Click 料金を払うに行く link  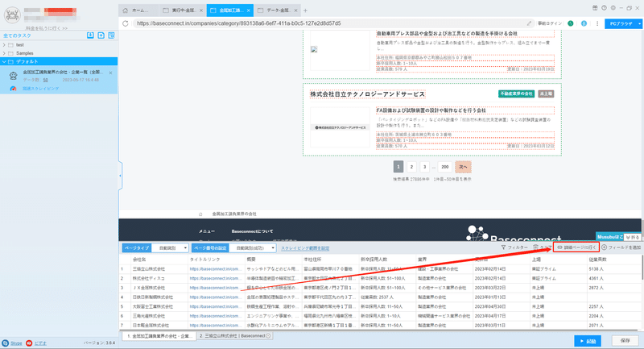(47, 28)
